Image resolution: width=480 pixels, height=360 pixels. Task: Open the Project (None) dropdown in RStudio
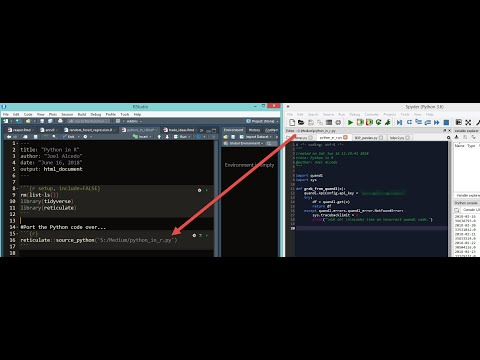262,121
